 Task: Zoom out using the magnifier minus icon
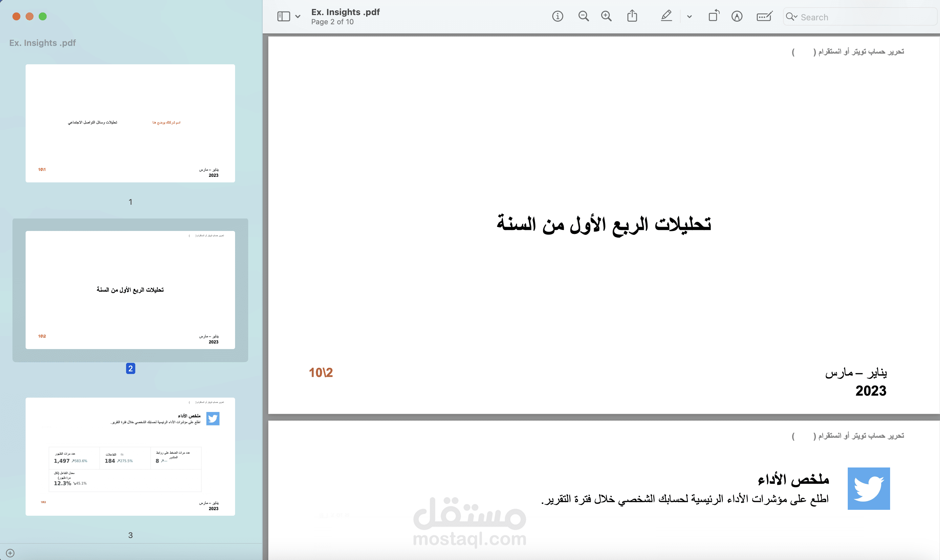click(x=583, y=16)
